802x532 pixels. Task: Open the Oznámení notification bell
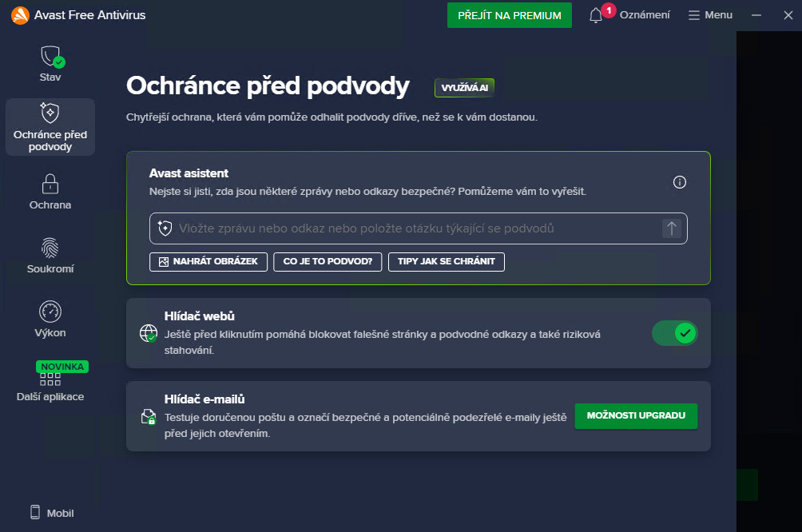595,15
